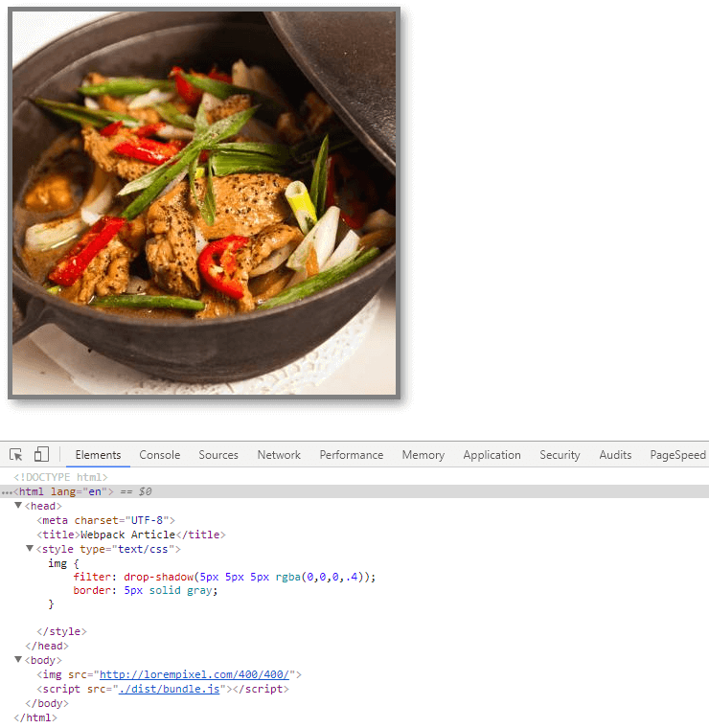Click the ellipsis beside the html tag

tap(7, 491)
